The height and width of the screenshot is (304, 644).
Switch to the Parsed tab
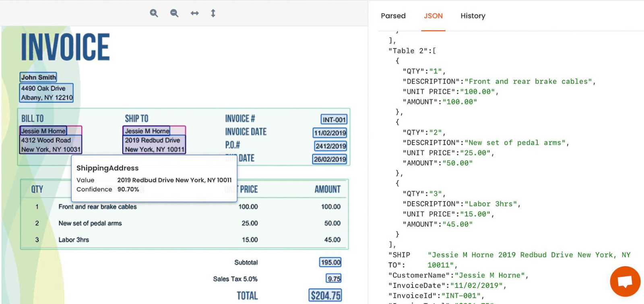(x=393, y=16)
